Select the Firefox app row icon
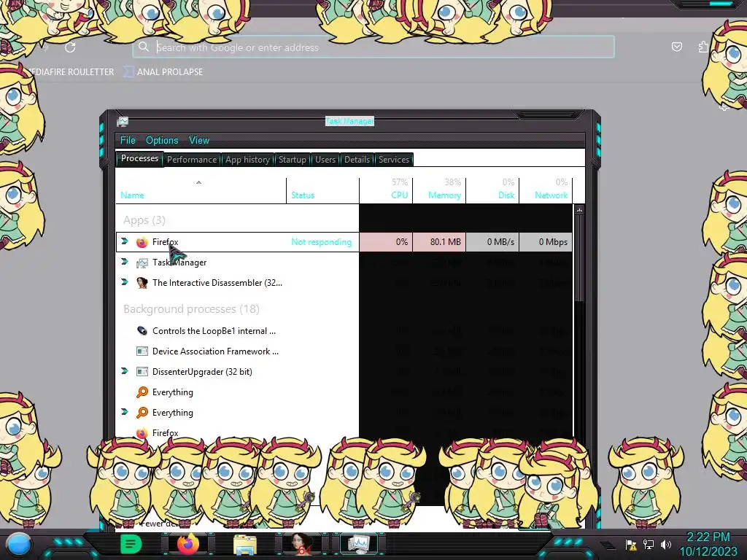This screenshot has width=747, height=560. (x=142, y=242)
